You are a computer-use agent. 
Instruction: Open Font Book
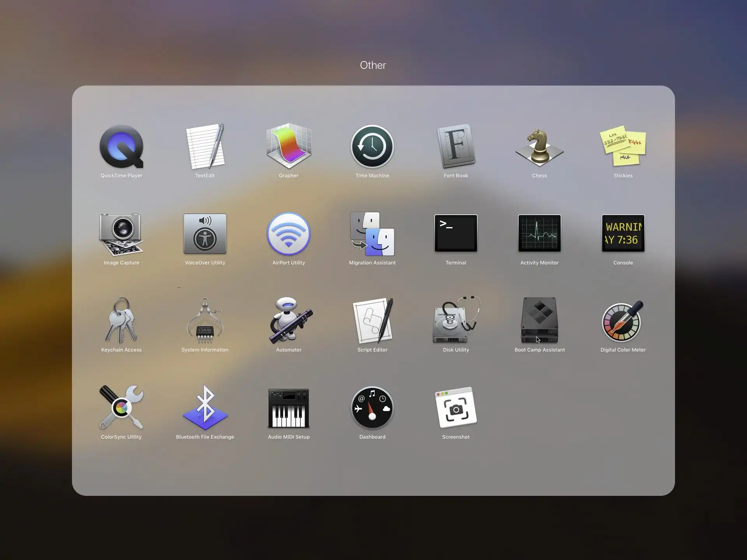456,147
